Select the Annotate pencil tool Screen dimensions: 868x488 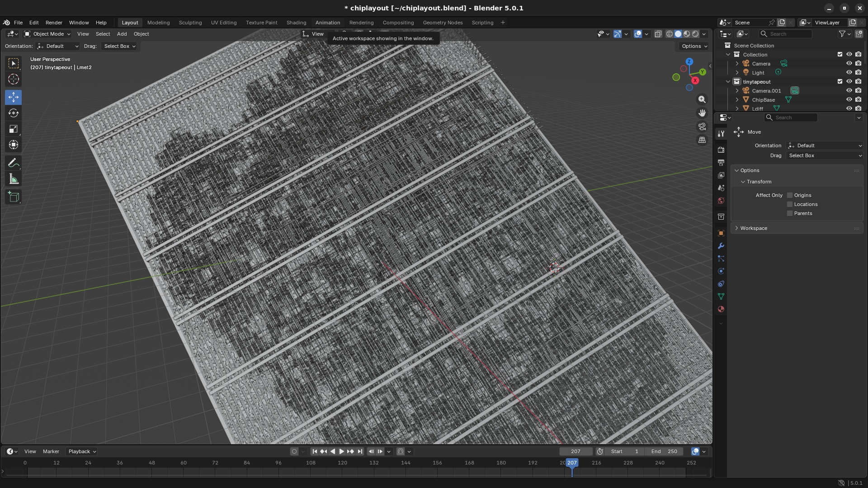[x=14, y=163]
